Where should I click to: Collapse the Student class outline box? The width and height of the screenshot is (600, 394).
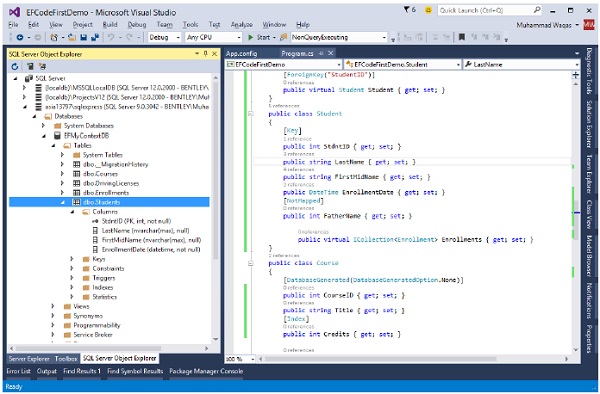pyautogui.click(x=251, y=114)
